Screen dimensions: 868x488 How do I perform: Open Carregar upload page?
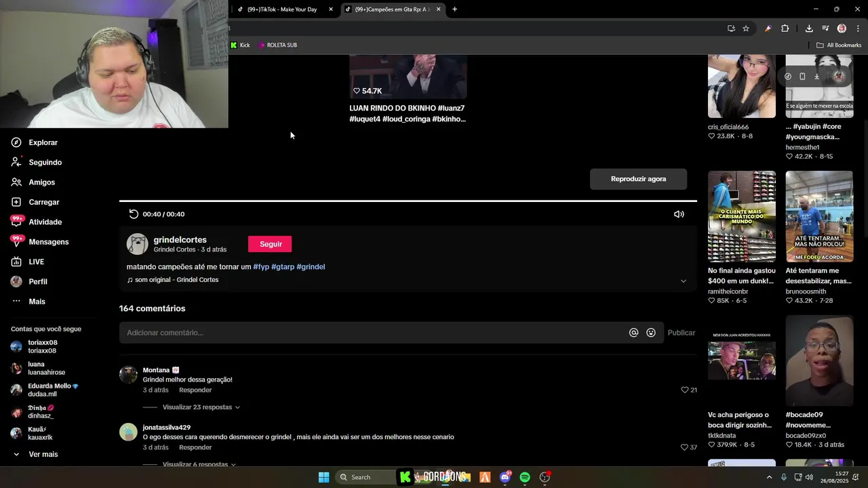click(35, 202)
